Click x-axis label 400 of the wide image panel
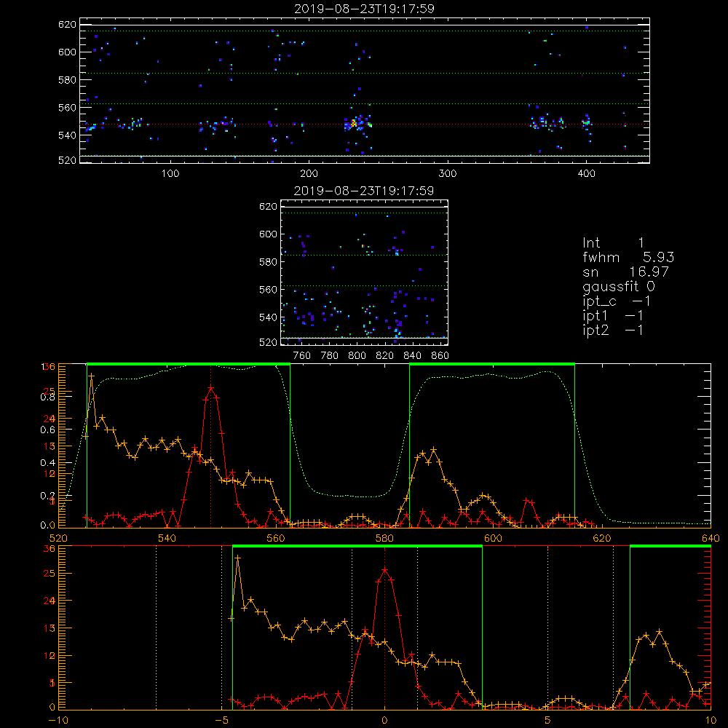The image size is (728, 728). point(586,173)
